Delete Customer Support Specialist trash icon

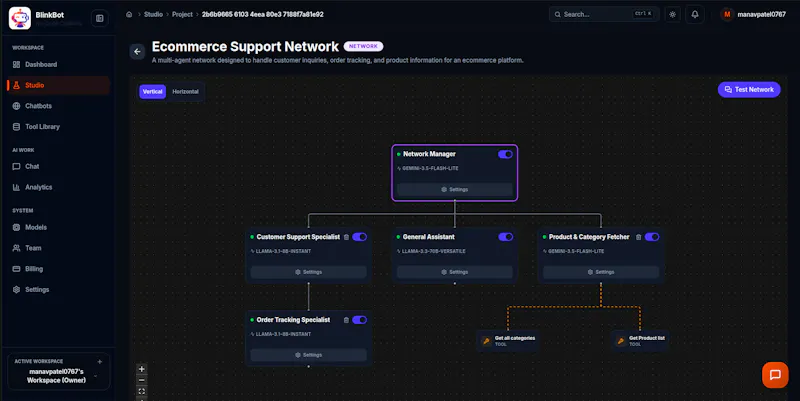tap(346, 237)
